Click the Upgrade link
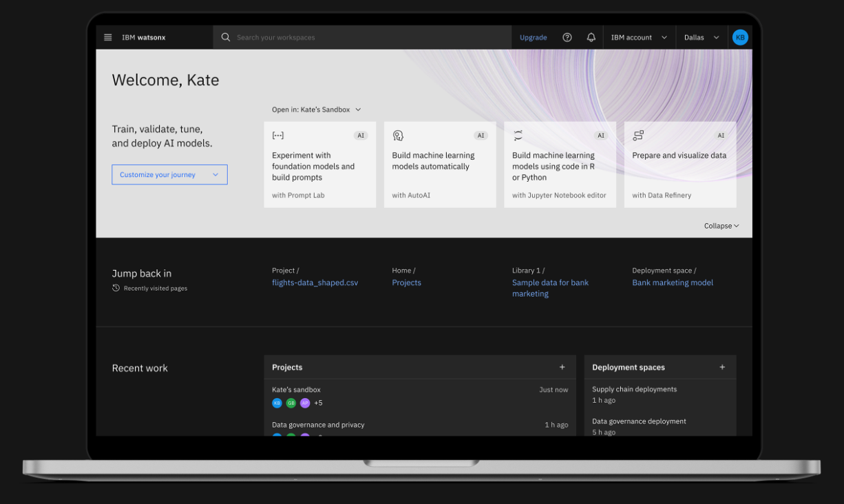The height and width of the screenshot is (504, 844). 533,38
